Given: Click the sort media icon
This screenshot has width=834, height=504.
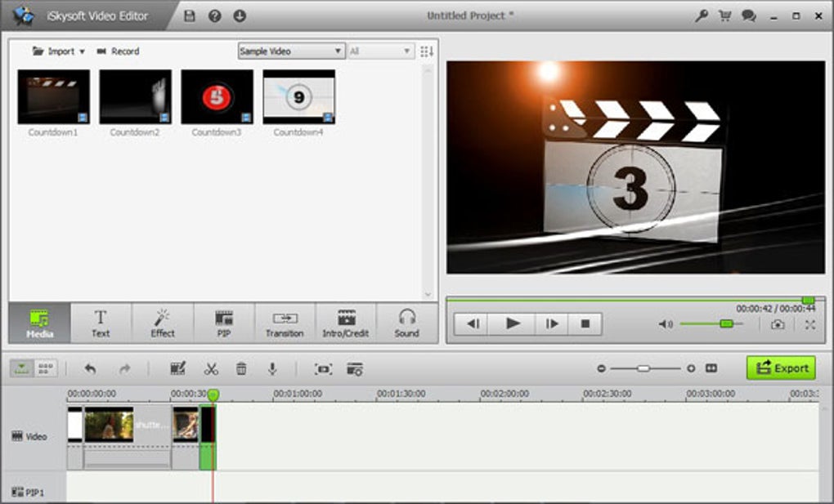Looking at the screenshot, I should coord(427,51).
